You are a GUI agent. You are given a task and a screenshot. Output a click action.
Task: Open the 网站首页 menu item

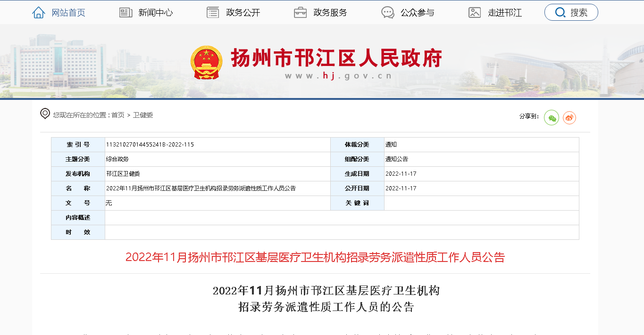[68, 13]
